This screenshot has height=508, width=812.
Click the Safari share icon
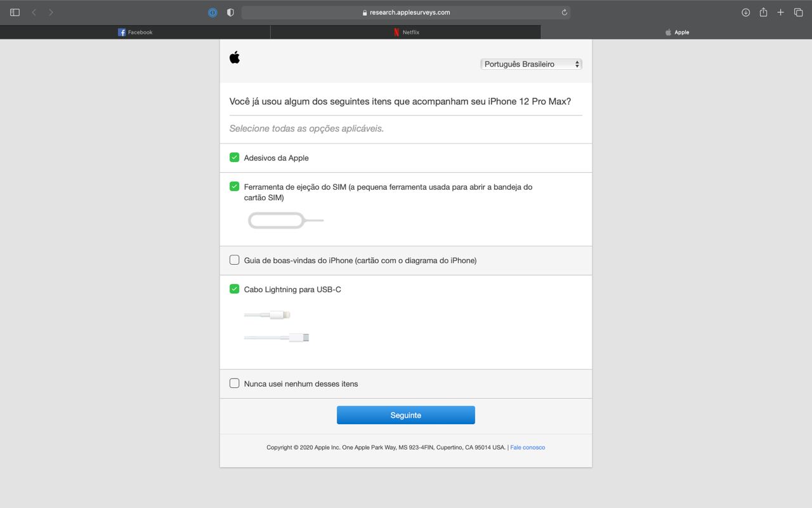coord(764,11)
